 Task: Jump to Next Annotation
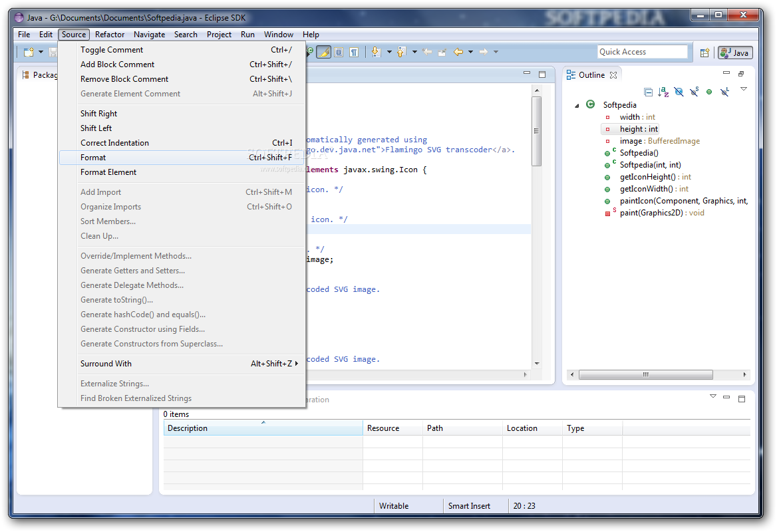[376, 52]
